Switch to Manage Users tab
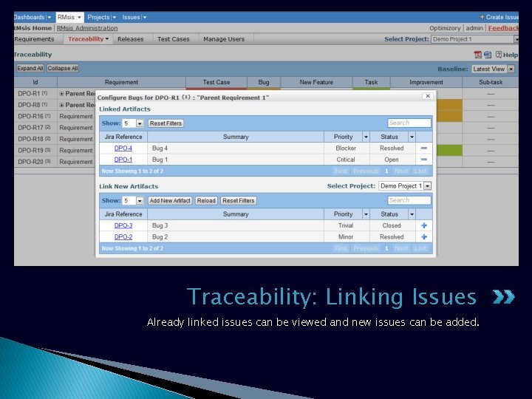 (224, 39)
